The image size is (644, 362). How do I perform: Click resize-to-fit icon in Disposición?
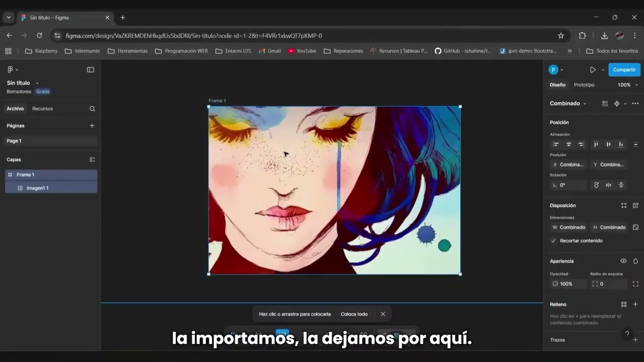[x=624, y=206]
